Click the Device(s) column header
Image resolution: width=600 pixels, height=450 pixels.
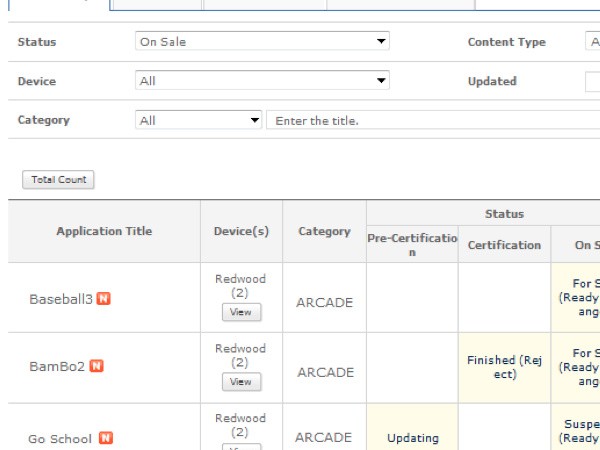coord(241,231)
